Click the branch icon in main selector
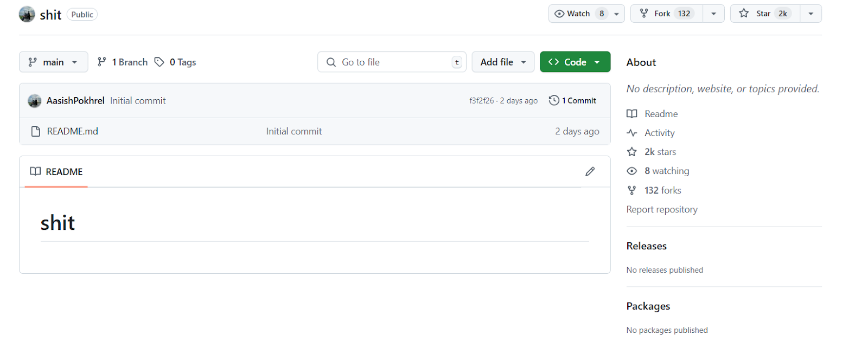 click(x=33, y=62)
